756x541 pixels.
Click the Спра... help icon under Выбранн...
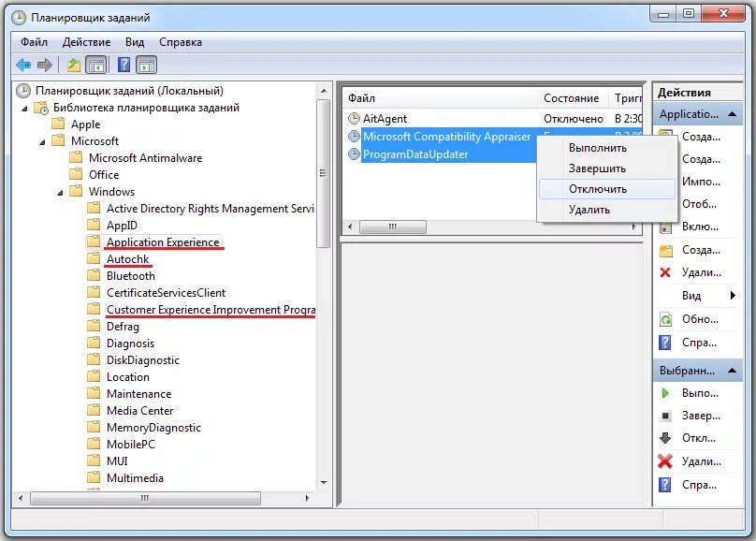pos(665,485)
